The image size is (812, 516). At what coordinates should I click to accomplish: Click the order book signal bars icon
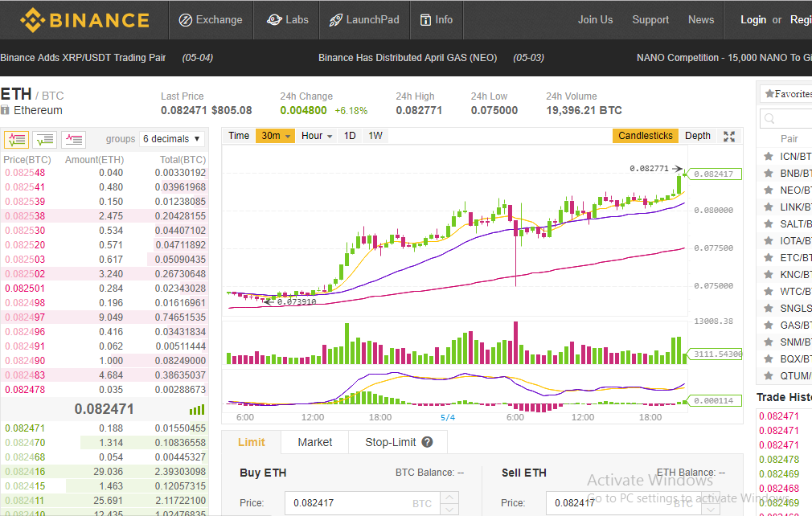coord(197,410)
